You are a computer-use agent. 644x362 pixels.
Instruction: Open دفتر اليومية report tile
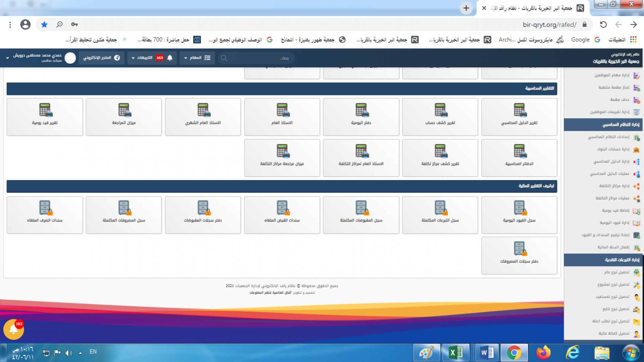(x=361, y=117)
